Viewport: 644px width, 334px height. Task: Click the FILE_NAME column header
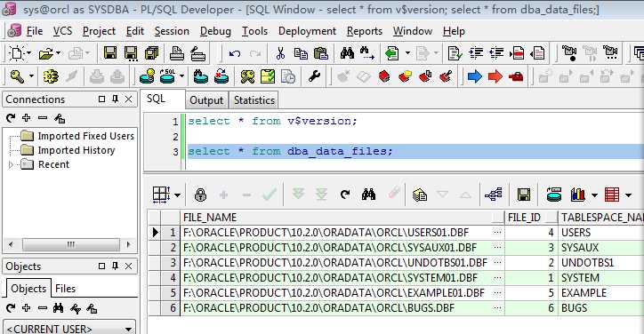pos(342,217)
